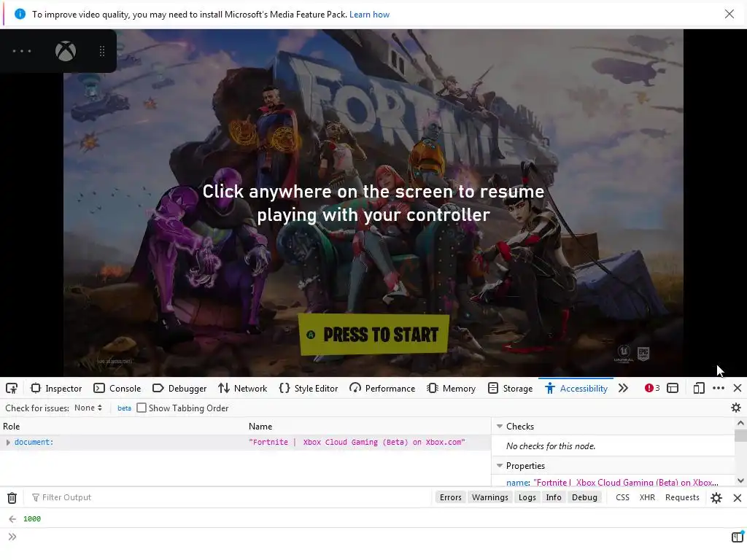
Task: Open the devtools customize menu (three dots)
Action: (x=719, y=388)
